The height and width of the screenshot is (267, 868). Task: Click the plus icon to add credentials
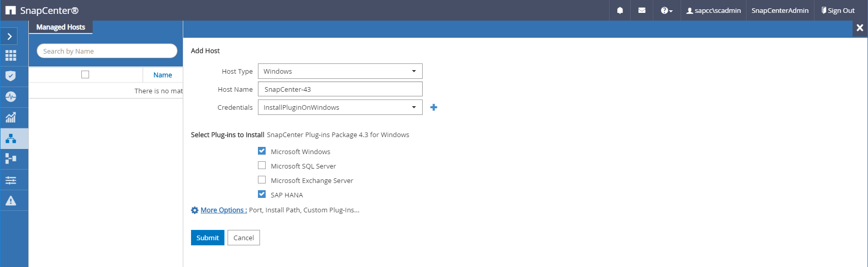[433, 107]
